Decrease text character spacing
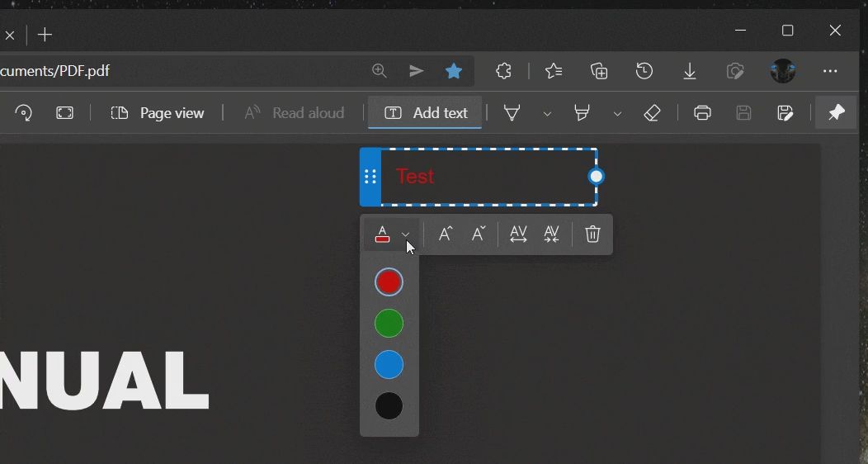This screenshot has width=868, height=464. click(551, 234)
